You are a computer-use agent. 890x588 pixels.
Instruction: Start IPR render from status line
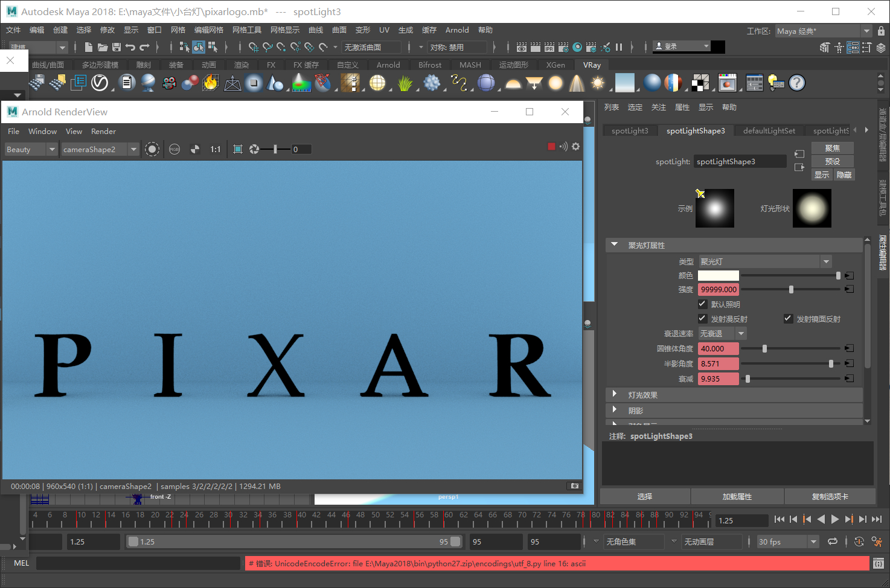click(549, 47)
